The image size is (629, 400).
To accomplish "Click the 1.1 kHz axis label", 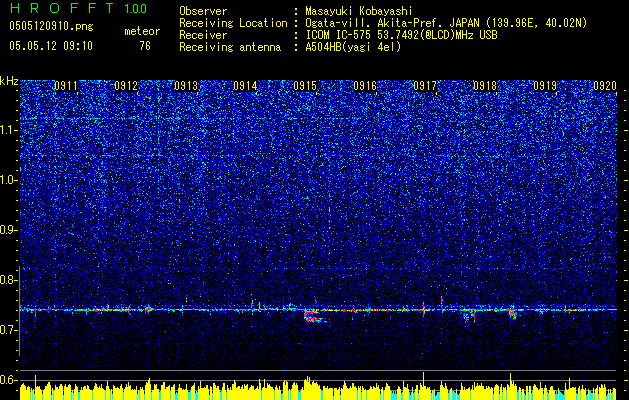I will (x=9, y=130).
